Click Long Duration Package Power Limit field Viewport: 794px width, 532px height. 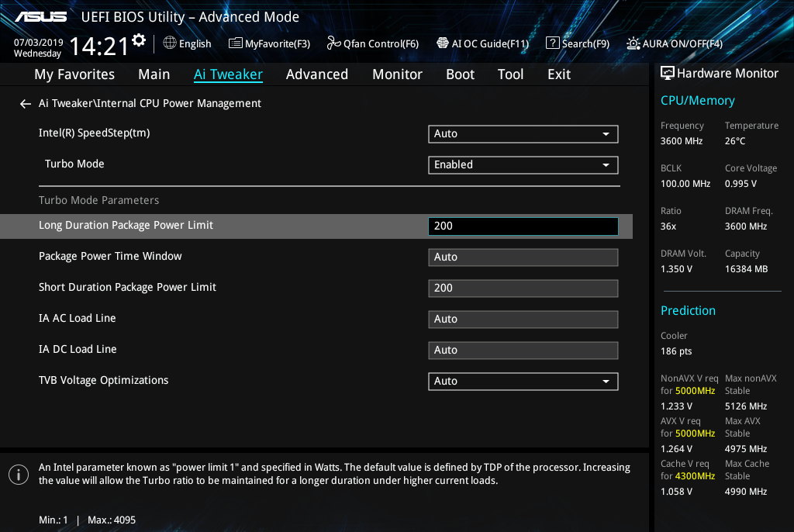(x=523, y=226)
